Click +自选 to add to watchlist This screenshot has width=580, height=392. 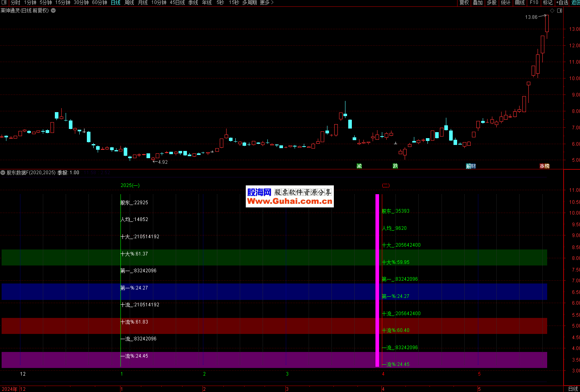point(562,2)
